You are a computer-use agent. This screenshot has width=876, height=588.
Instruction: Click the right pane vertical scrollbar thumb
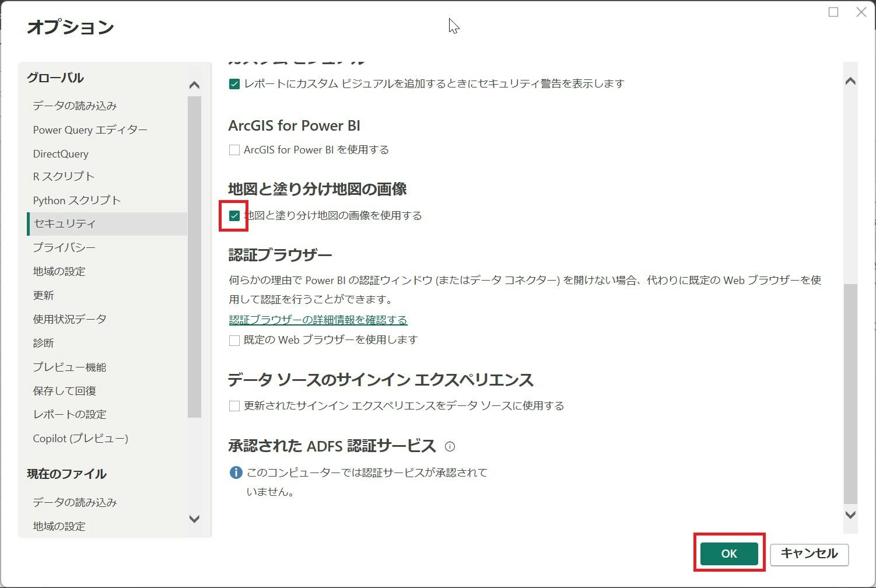click(850, 394)
